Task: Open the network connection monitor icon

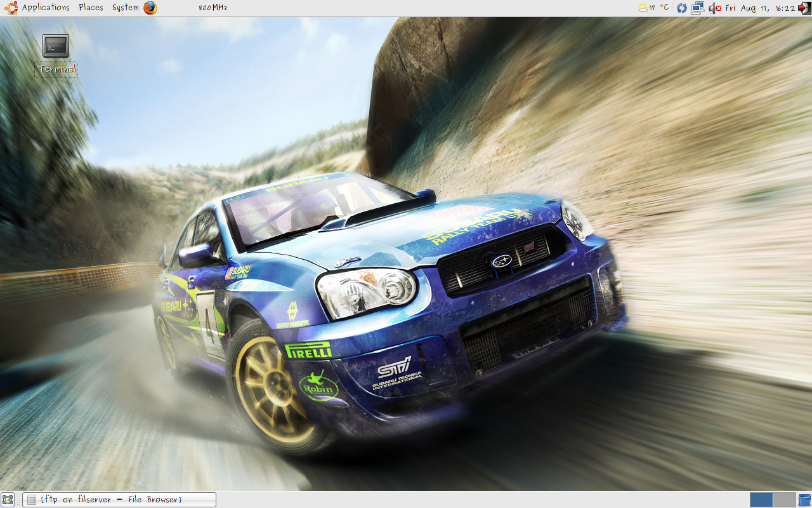Action: point(698,8)
